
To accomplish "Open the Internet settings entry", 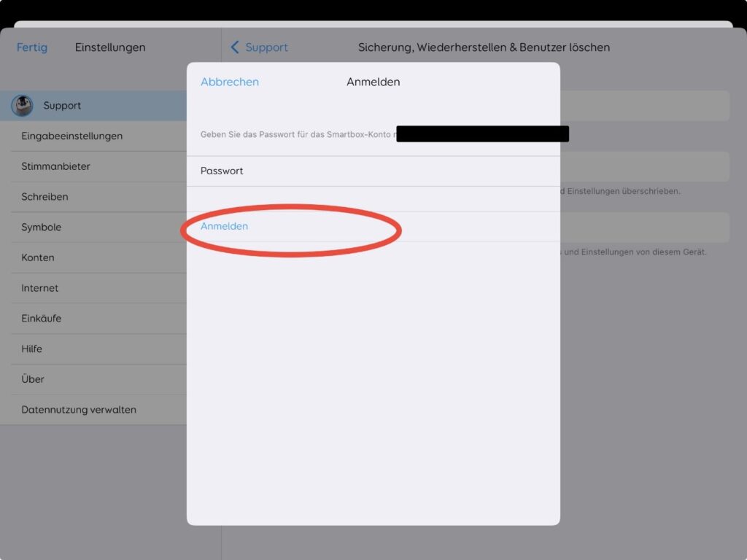I will point(39,288).
